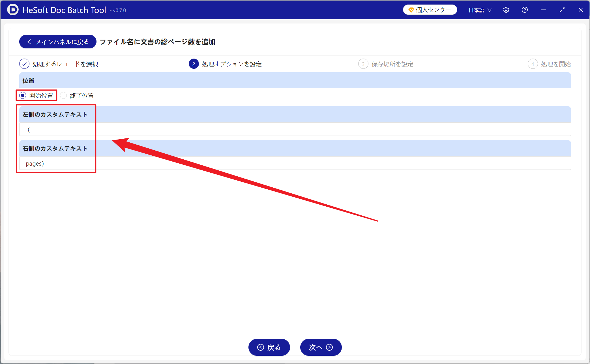Select the 開始位置 radio button

coord(23,96)
